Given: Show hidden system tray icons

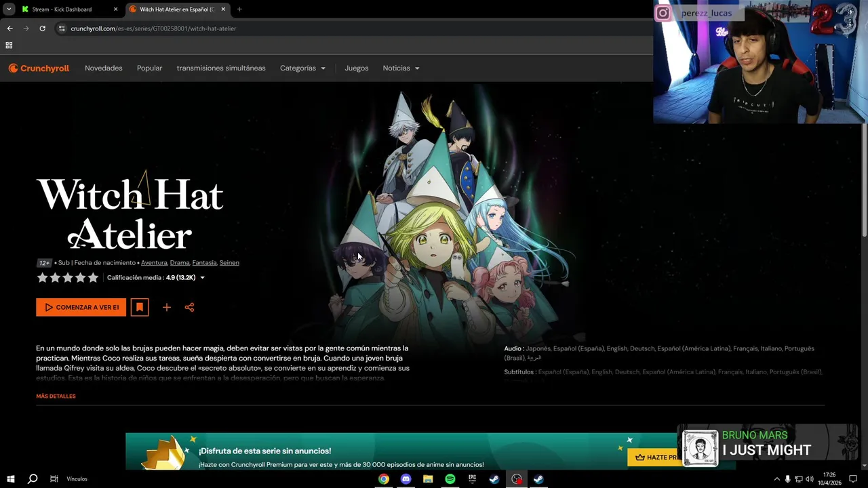Looking at the screenshot, I should pyautogui.click(x=777, y=479).
